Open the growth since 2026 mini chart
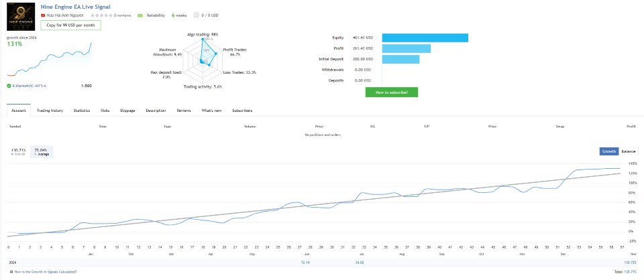This screenshot has height=280, width=644. pos(49,59)
